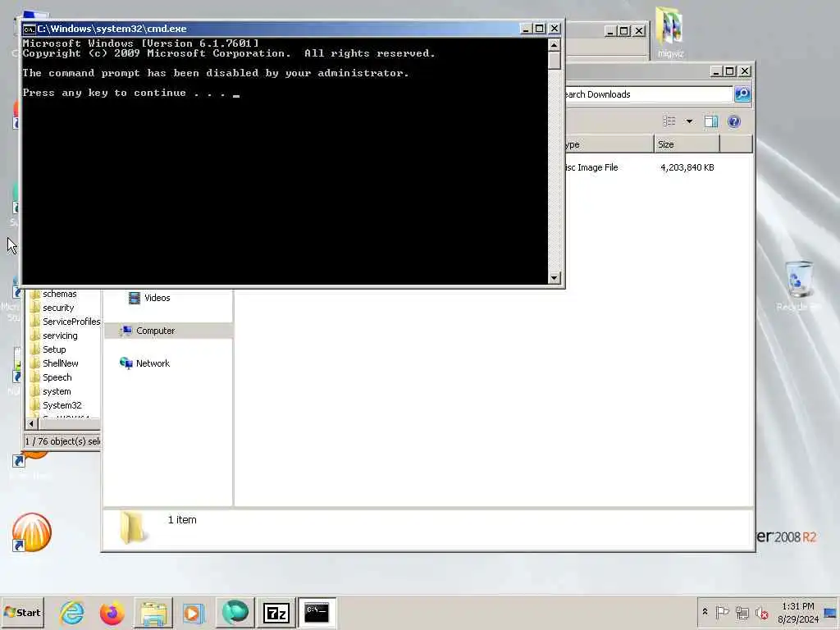The height and width of the screenshot is (630, 840).
Task: Show hidden system tray icons
Action: tap(705, 612)
